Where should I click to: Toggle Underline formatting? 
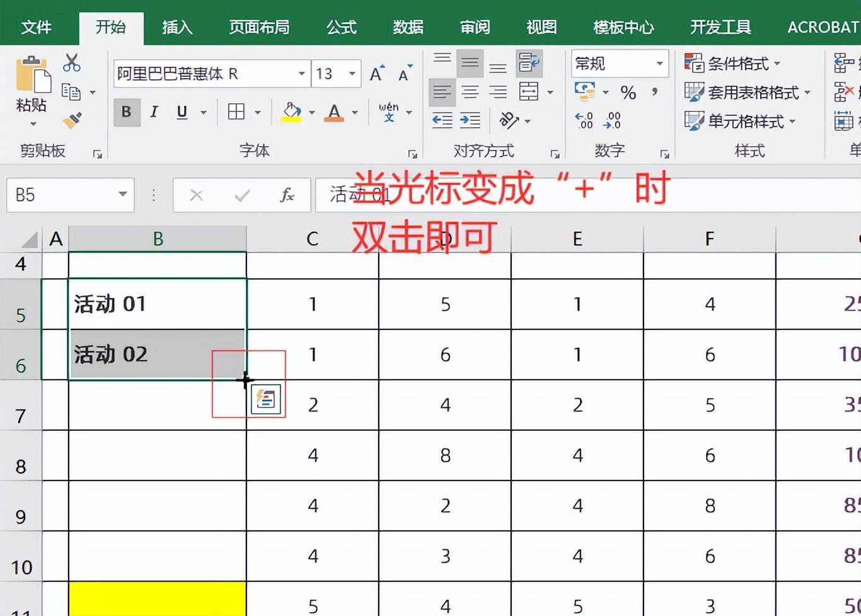pos(182,112)
